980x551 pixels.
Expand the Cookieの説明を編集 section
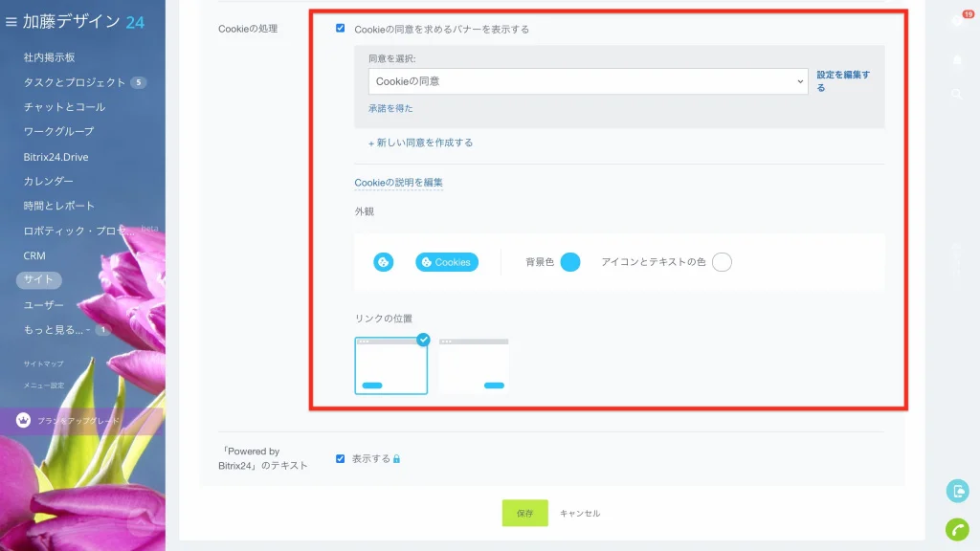pos(398,183)
